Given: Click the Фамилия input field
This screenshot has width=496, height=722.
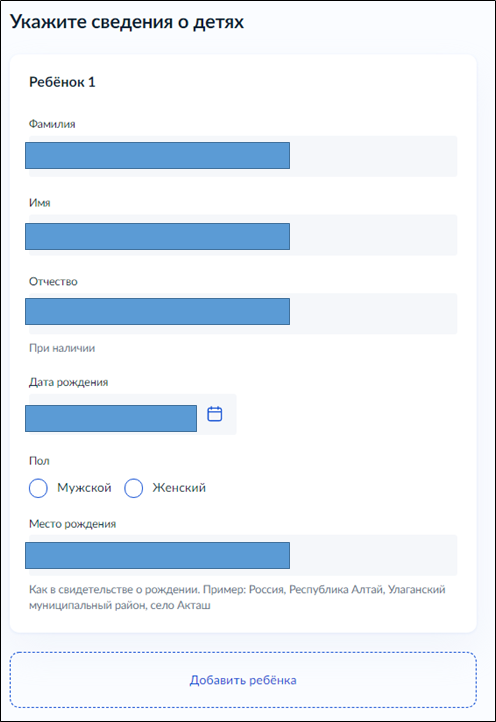Looking at the screenshot, I should (243, 156).
